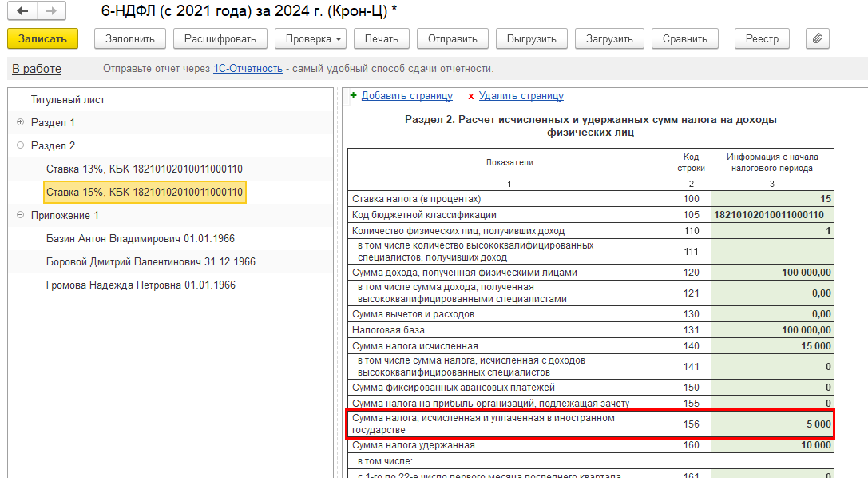Click the КБК field 18210102010011000110 in row 105
868x478 pixels.
point(772,215)
